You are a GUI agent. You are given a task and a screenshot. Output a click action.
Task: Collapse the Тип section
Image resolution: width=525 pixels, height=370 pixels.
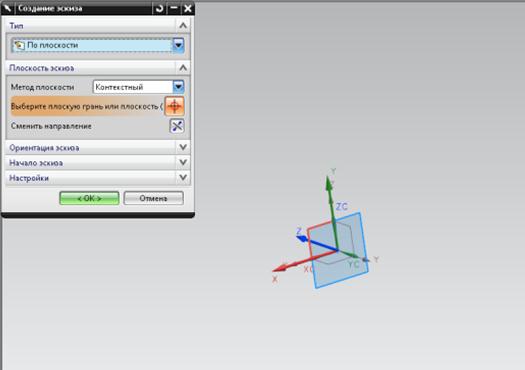click(183, 25)
